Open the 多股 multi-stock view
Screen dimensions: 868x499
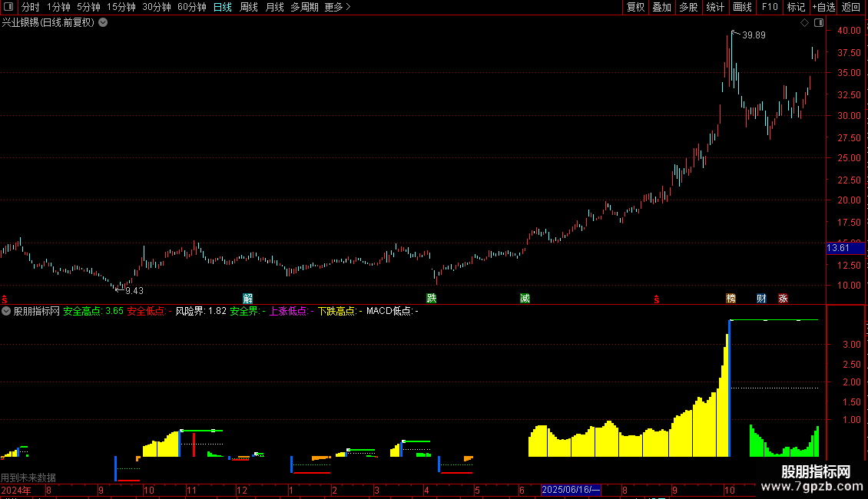pyautogui.click(x=688, y=7)
